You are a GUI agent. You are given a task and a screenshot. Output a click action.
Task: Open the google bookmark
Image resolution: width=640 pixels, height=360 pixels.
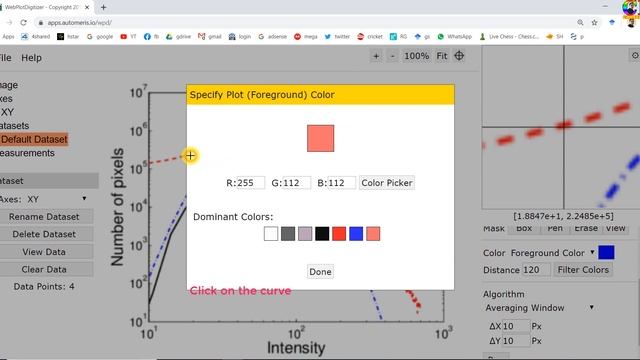(100, 37)
